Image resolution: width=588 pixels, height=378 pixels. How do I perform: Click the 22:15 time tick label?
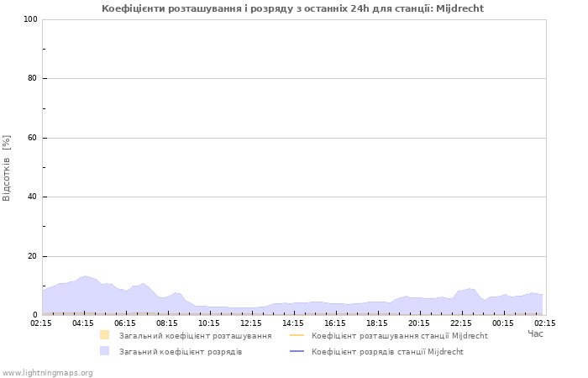pos(461,323)
